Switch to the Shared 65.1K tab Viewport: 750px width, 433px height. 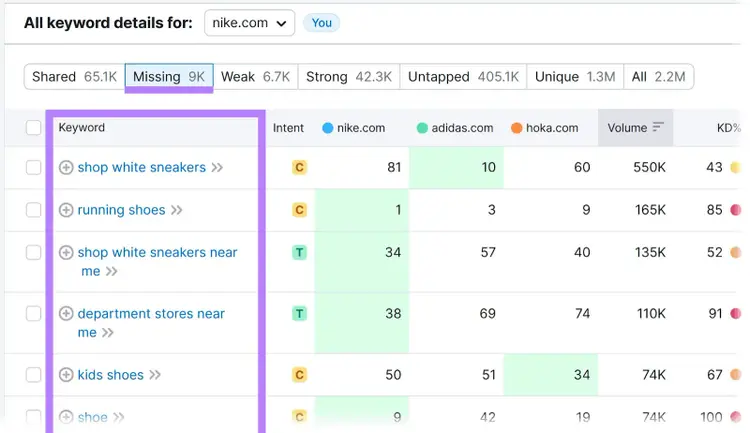(75, 77)
